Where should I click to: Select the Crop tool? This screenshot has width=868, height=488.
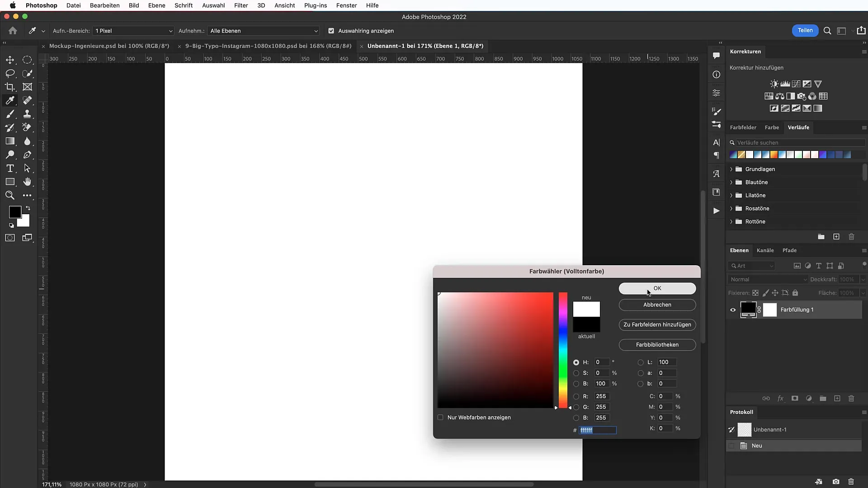(x=10, y=86)
